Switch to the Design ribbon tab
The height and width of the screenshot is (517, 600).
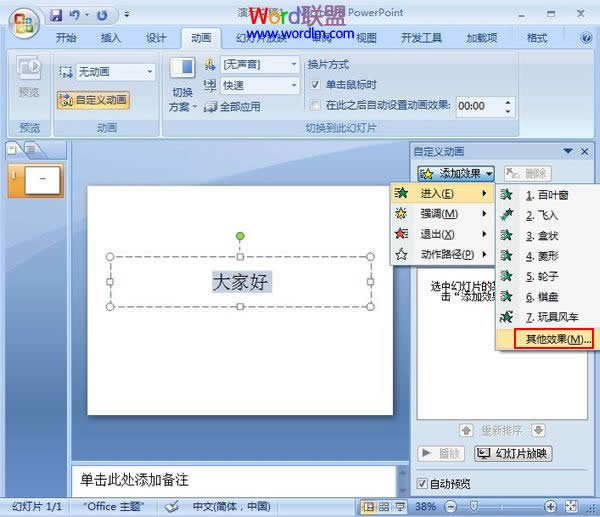point(156,38)
